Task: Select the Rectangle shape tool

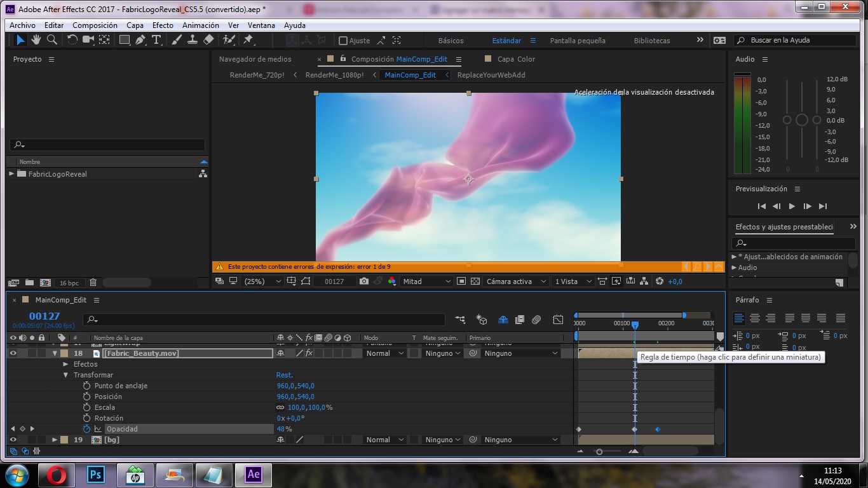Action: tap(125, 39)
